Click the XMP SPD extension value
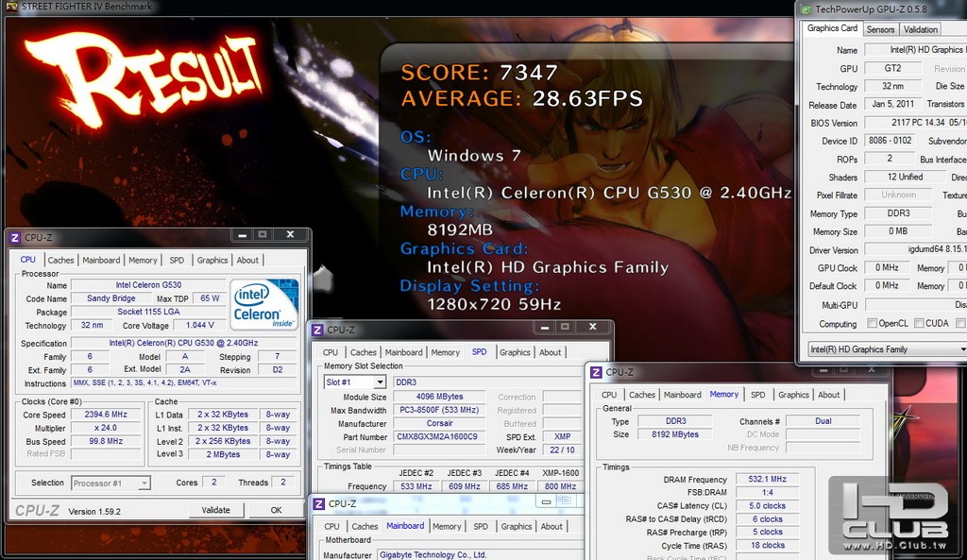 tap(562, 437)
